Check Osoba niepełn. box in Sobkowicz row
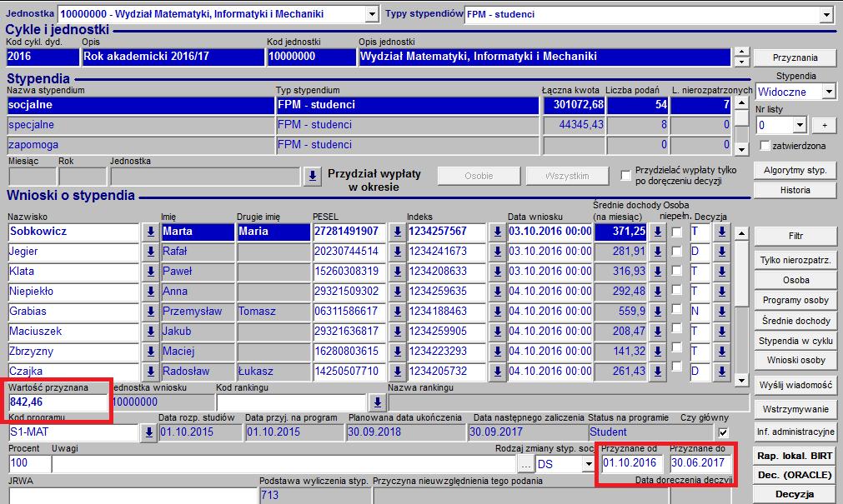The height and width of the screenshot is (504, 843). (x=676, y=232)
